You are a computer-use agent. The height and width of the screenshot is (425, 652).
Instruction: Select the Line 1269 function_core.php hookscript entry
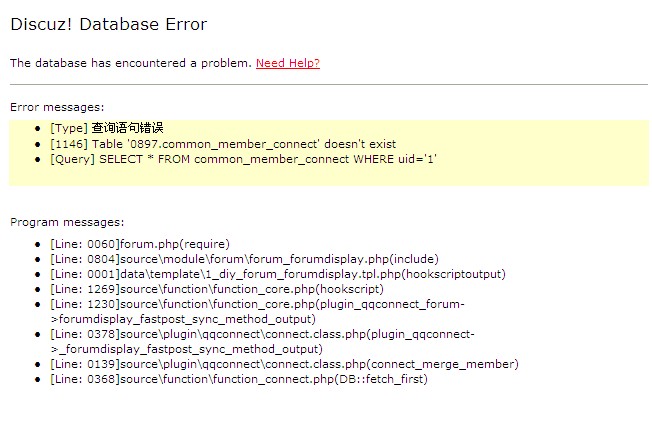click(217, 289)
